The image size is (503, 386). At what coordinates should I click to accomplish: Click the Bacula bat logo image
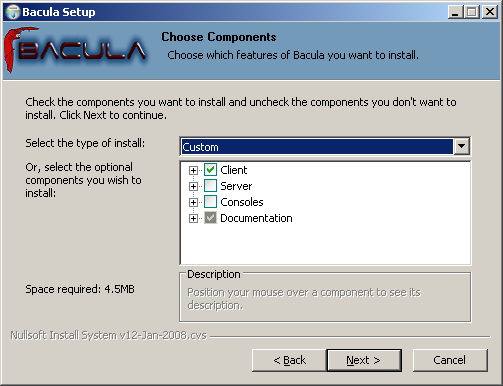(75, 50)
